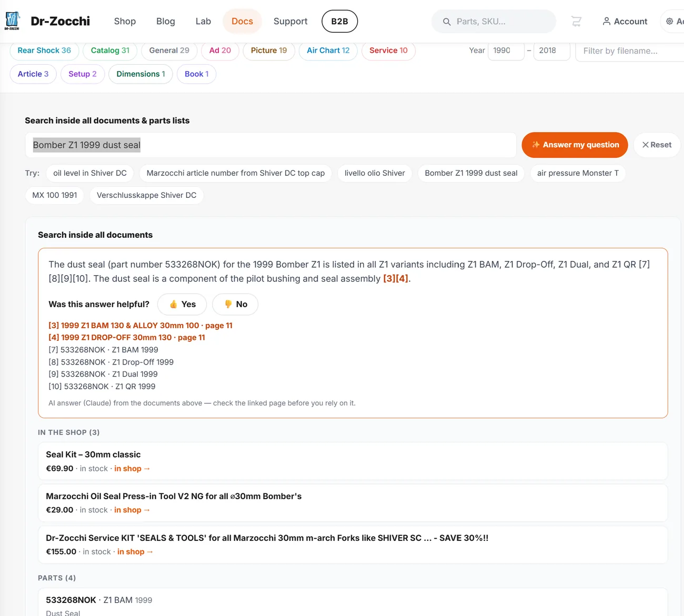This screenshot has height=616, width=684.
Task: Filter by Catalog 31 tag
Action: click(110, 51)
